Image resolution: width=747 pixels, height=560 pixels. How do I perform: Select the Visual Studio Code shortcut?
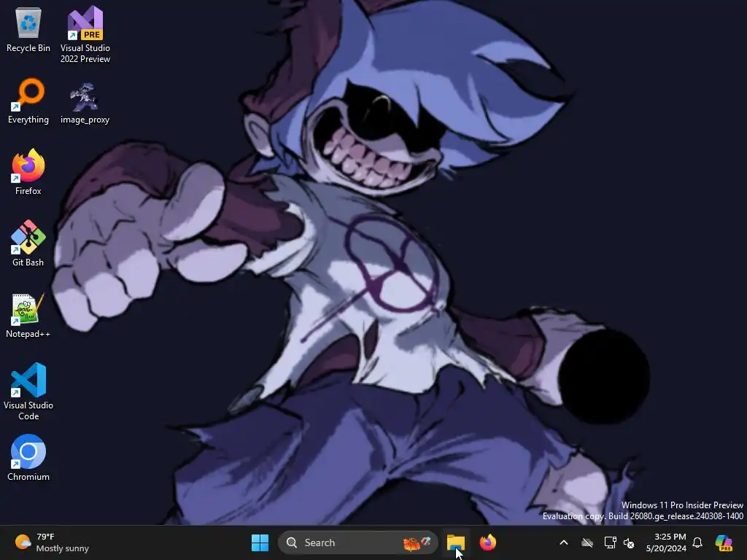28,392
